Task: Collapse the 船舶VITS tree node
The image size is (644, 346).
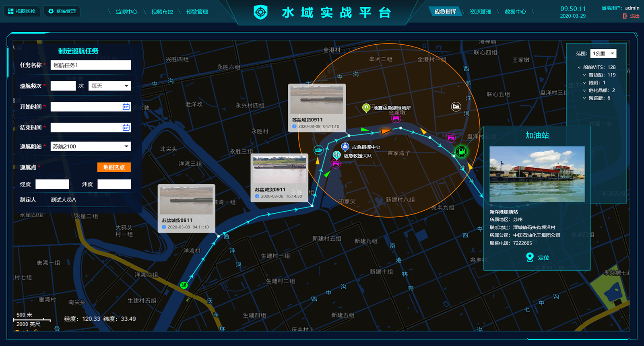Action: (x=579, y=68)
